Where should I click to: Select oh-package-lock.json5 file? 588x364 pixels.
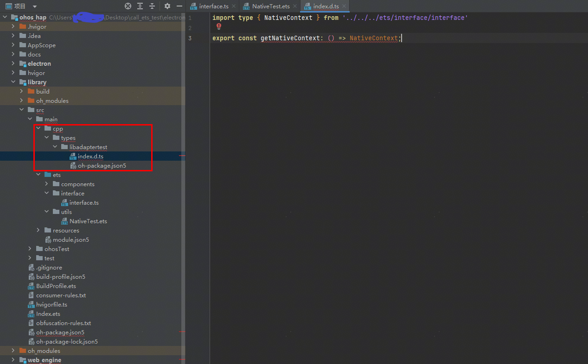(x=67, y=342)
